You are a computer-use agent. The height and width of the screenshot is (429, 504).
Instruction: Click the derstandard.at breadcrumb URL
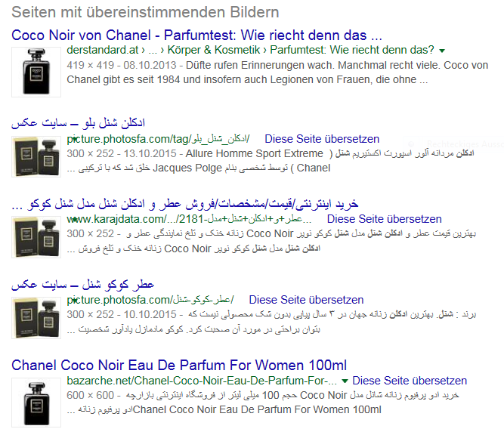pyautogui.click(x=250, y=50)
